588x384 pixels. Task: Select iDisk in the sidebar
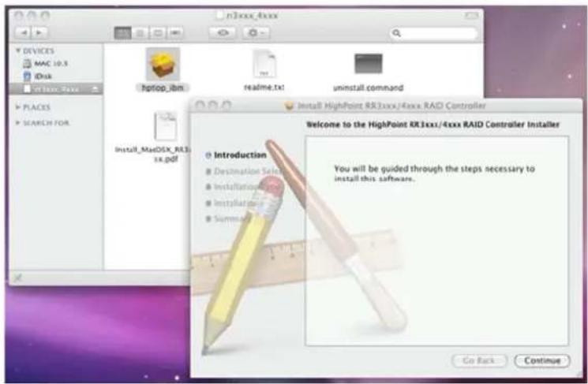[x=38, y=76]
